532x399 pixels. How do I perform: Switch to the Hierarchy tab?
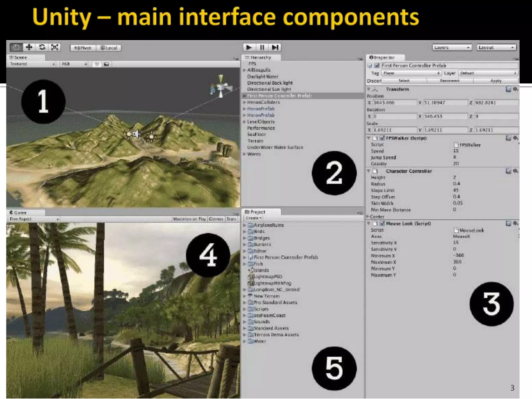point(261,57)
